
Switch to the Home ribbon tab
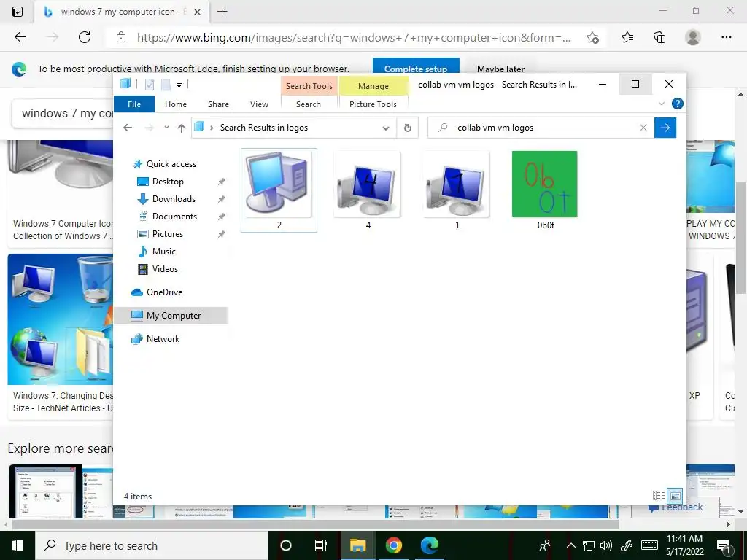[x=175, y=104]
